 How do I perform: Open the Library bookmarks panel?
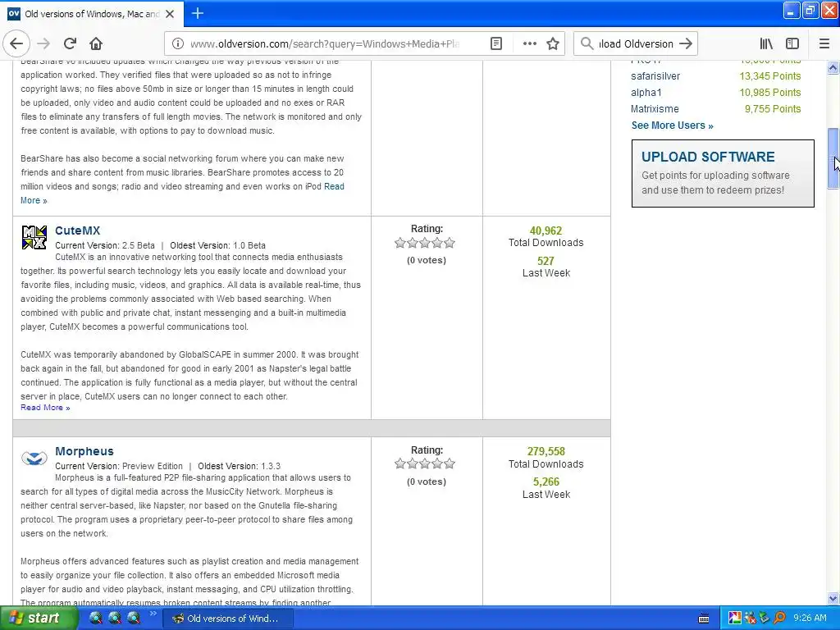point(766,43)
